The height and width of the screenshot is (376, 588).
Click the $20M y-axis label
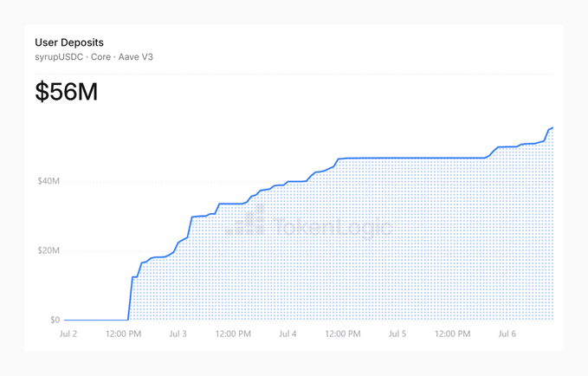point(48,250)
